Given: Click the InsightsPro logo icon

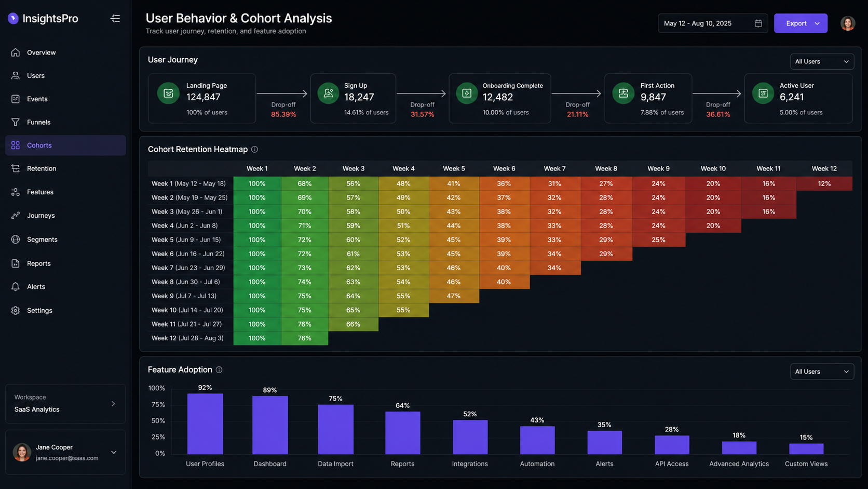Looking at the screenshot, I should pyautogui.click(x=13, y=19).
